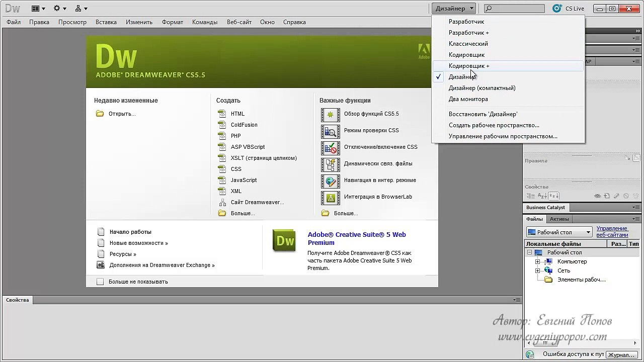This screenshot has width=644, height=362.
Task: Open the gear Extend Dreamweaver dropdown
Action: pos(60,8)
